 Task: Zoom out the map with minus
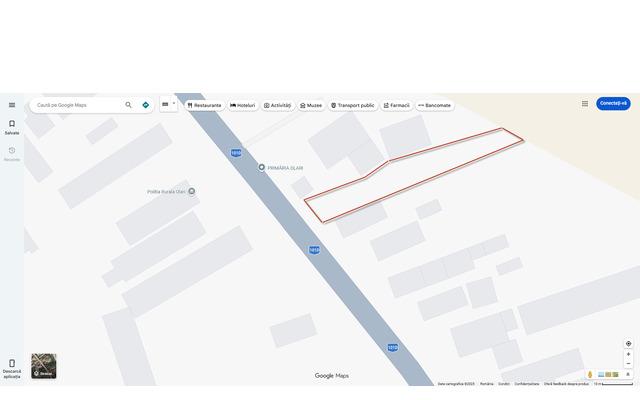tap(628, 364)
